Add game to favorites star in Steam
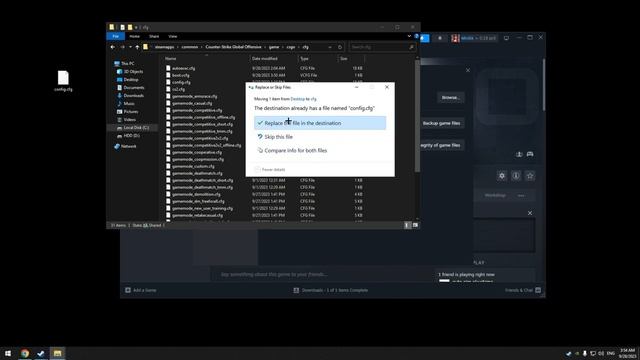Image resolution: width=640 pixels, height=360 pixels. point(530,176)
